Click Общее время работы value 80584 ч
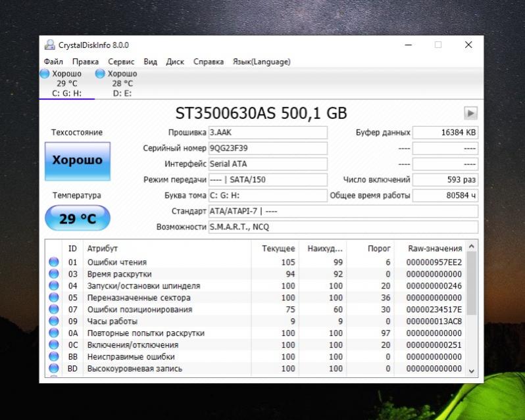The image size is (525, 420). pyautogui.click(x=445, y=195)
